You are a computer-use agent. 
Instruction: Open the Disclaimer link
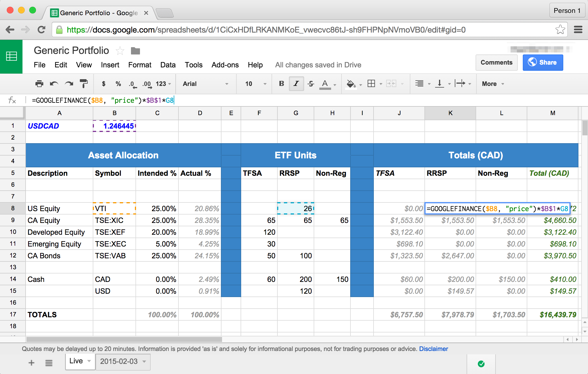coord(433,349)
